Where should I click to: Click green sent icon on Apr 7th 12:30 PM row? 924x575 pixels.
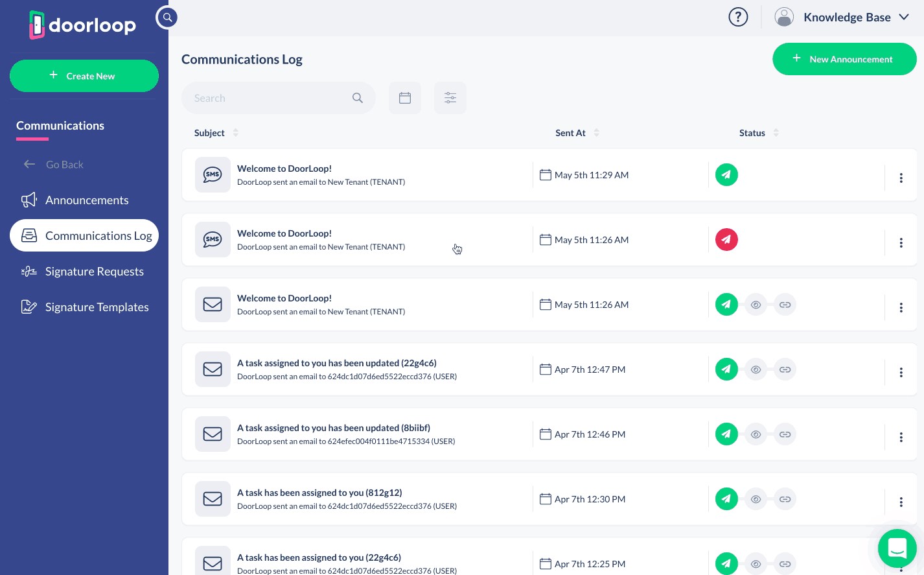pos(726,499)
